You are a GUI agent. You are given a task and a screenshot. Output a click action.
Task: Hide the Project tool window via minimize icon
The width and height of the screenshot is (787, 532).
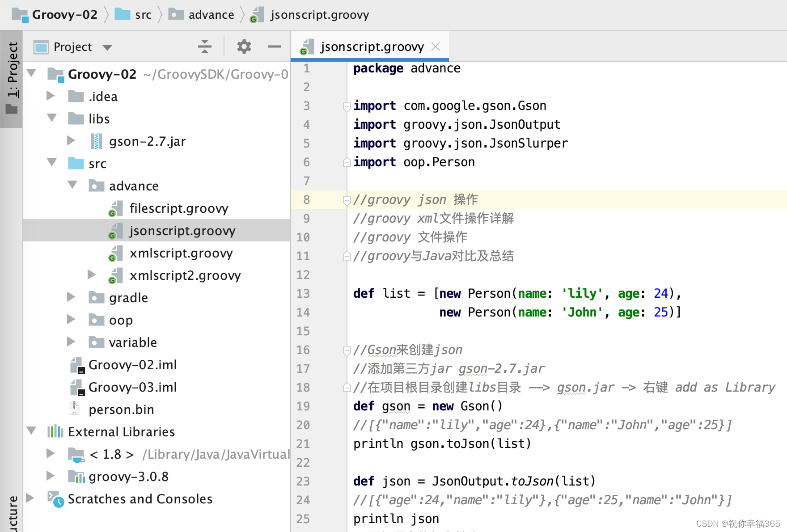[274, 46]
